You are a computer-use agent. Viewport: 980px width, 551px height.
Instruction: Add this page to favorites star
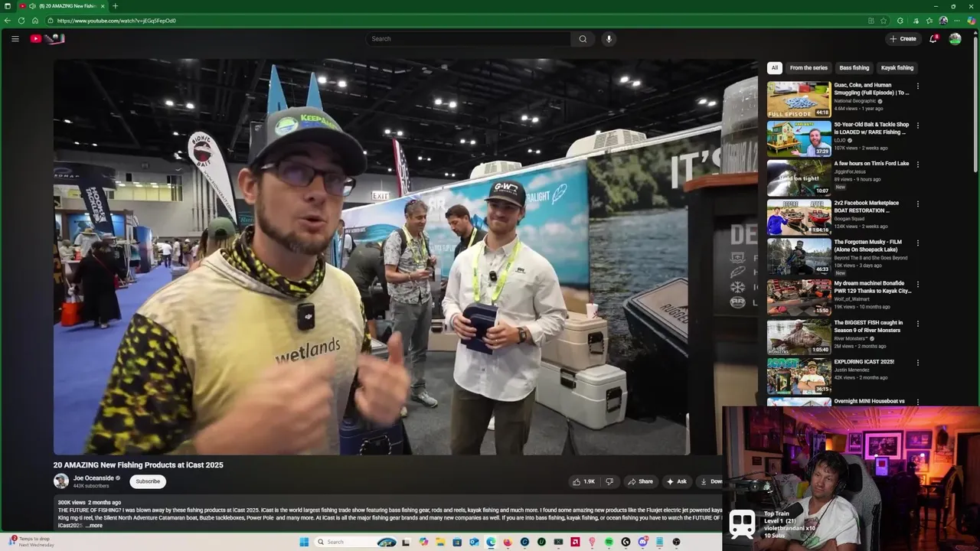coord(884,21)
